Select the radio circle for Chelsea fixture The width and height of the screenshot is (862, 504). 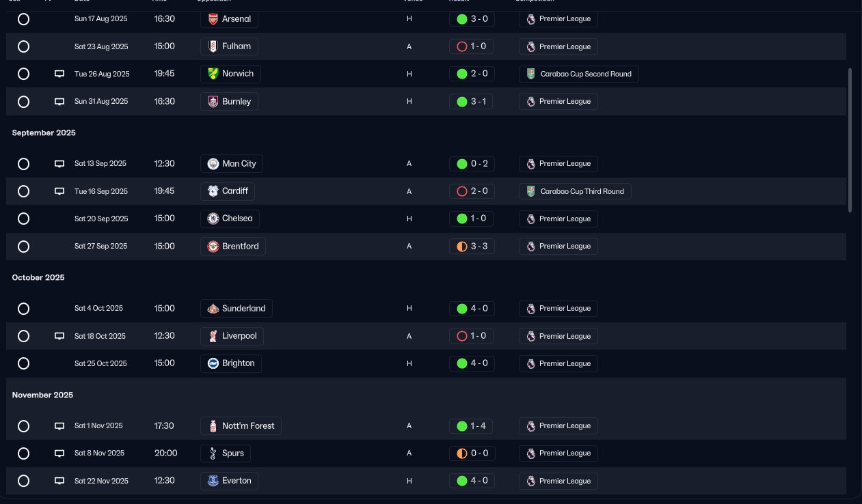23,219
